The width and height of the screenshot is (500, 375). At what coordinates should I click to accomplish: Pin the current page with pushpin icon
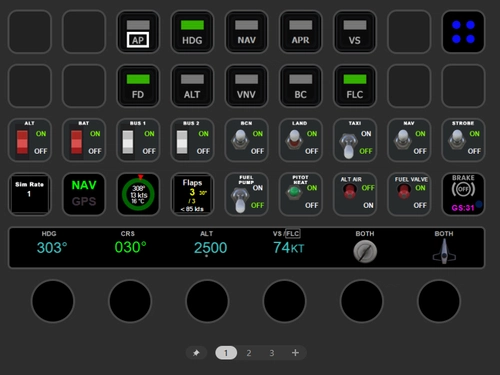click(x=196, y=353)
